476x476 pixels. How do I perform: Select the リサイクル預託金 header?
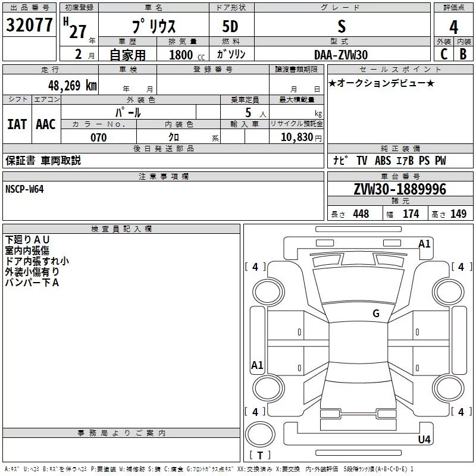(x=296, y=124)
